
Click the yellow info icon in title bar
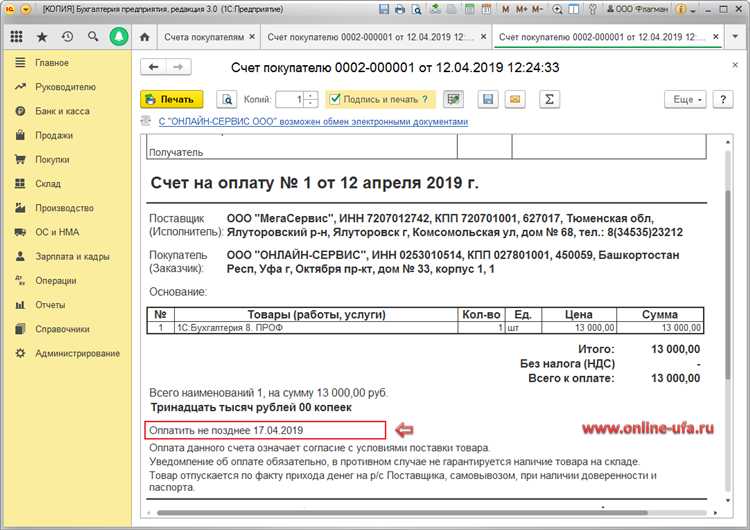(681, 9)
